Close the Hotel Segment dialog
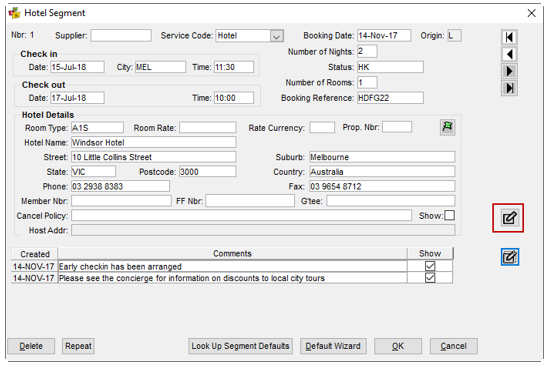 (x=531, y=13)
